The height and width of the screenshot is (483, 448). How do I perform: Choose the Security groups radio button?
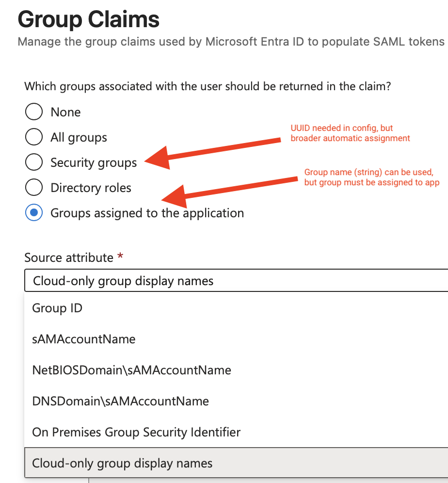tap(34, 162)
